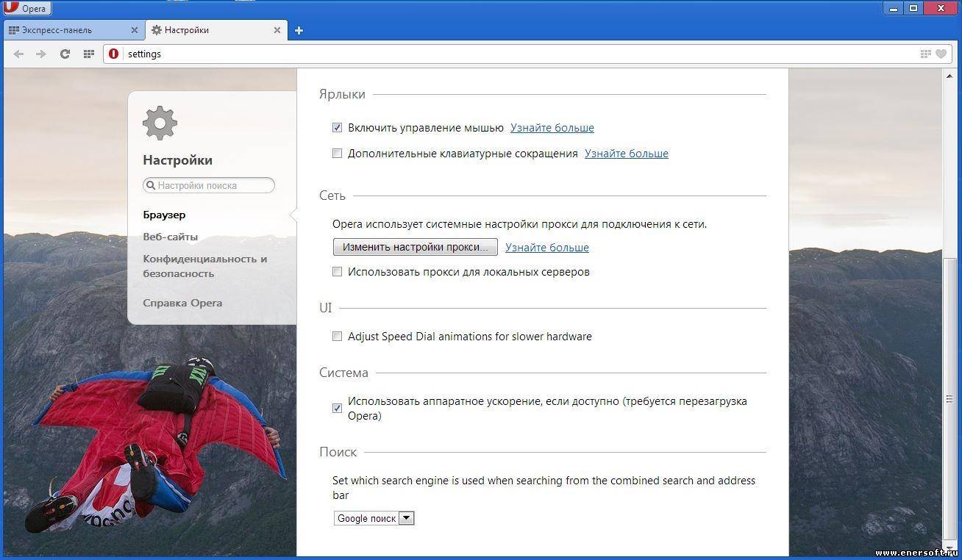Open the Google поиск search engine dropdown
Image resolution: width=962 pixels, height=560 pixels.
[x=374, y=518]
